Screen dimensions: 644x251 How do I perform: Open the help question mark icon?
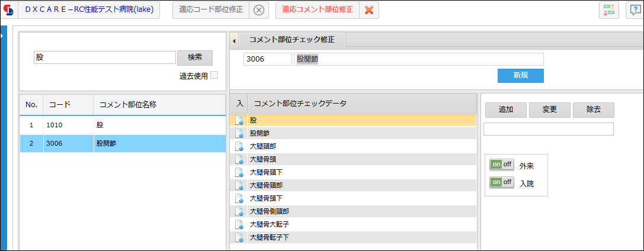[635, 10]
